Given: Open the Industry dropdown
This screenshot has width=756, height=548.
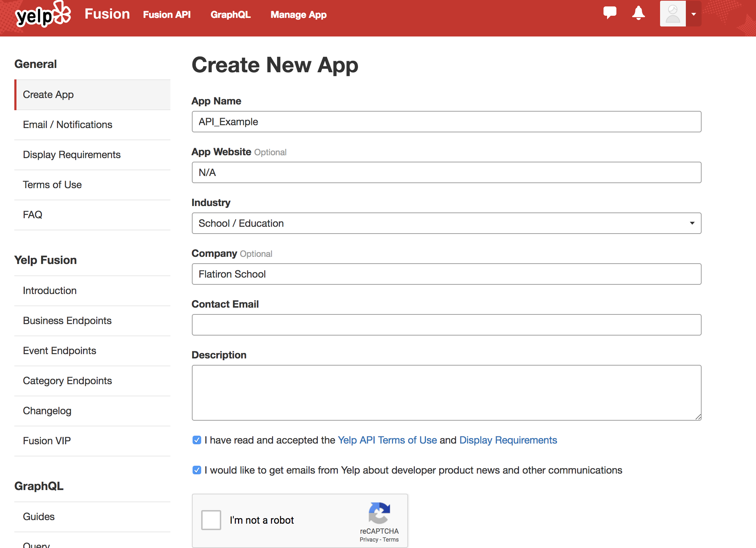Looking at the screenshot, I should 446,223.
